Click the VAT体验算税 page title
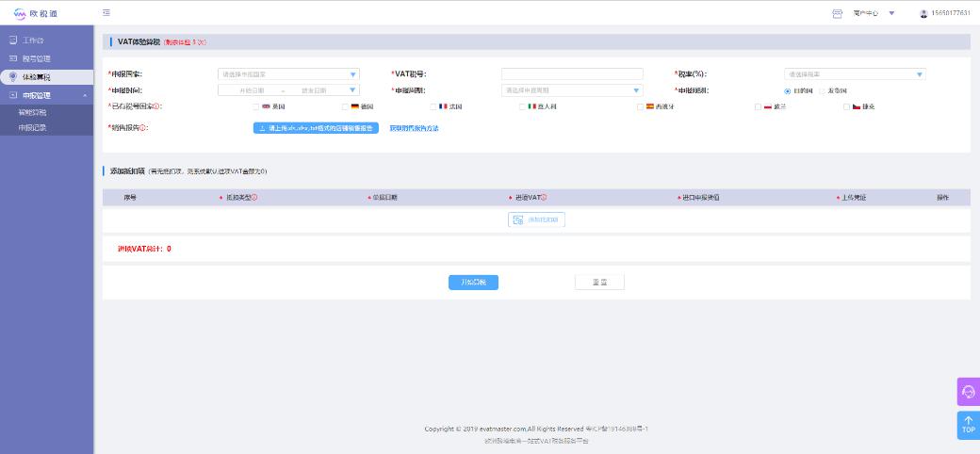The height and width of the screenshot is (454, 980). (139, 41)
